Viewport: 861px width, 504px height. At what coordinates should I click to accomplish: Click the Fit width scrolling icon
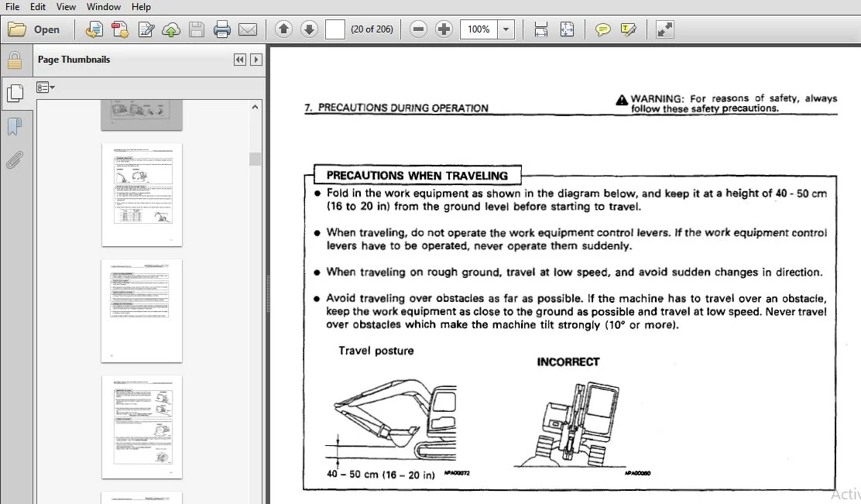[x=541, y=29]
